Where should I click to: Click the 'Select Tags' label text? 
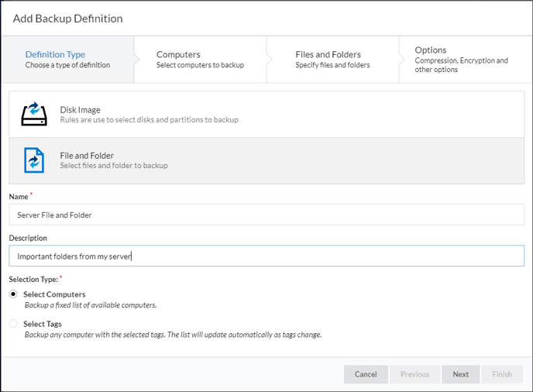pyautogui.click(x=43, y=324)
